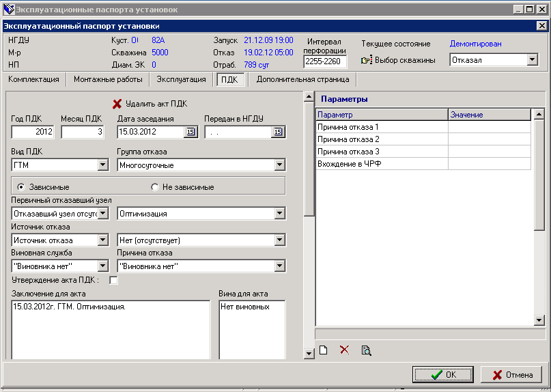Switch to Монтажные работы tab
This screenshot has width=551, height=392.
click(108, 79)
